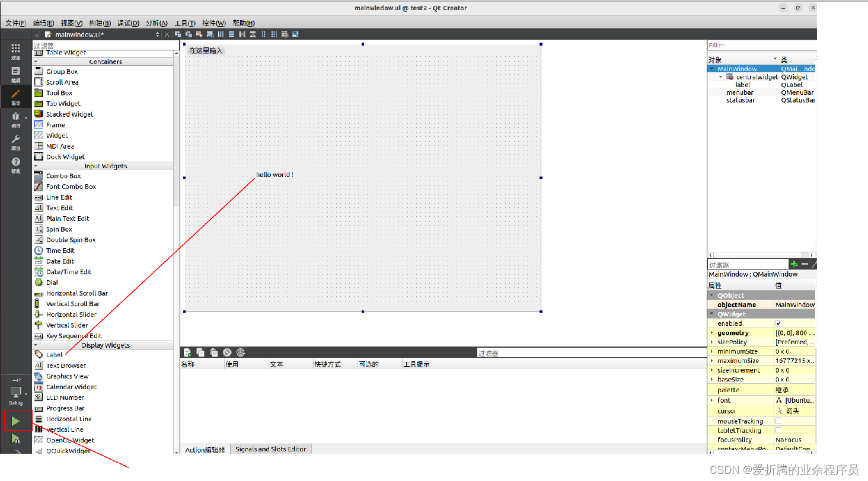The width and height of the screenshot is (868, 481).
Task: Apply Lay Out in a Form Layout icon
Action: (x=264, y=34)
